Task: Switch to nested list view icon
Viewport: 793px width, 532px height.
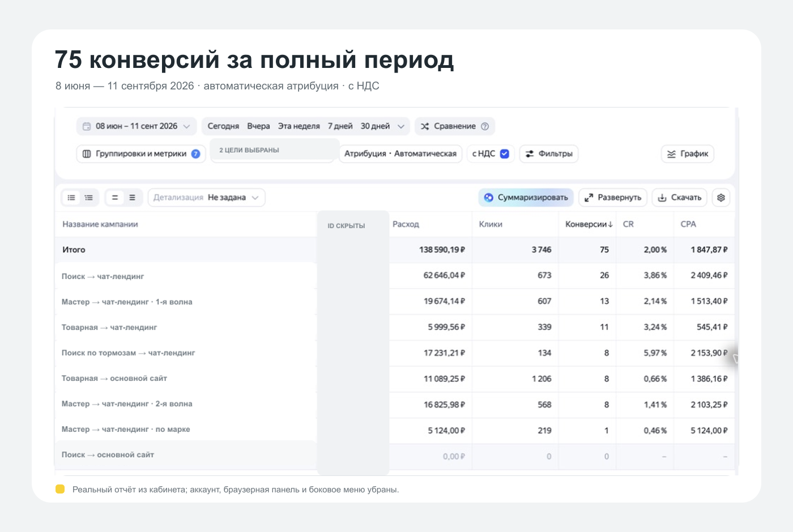Action: [x=89, y=198]
